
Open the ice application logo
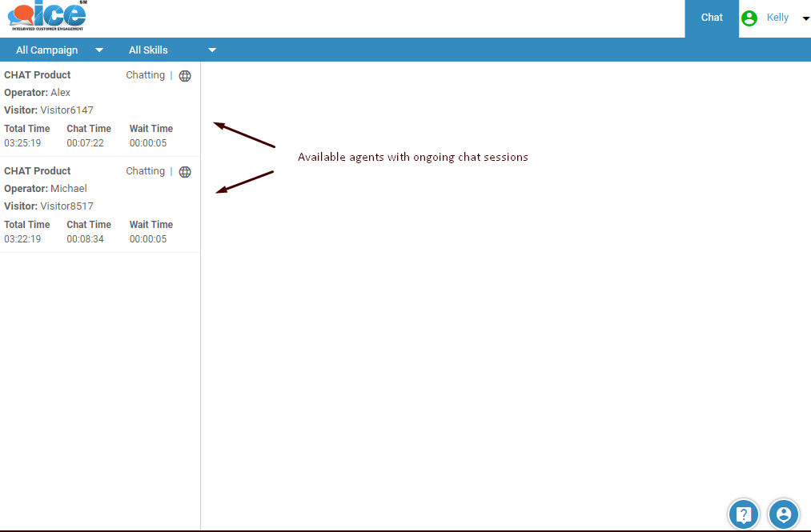46,16
